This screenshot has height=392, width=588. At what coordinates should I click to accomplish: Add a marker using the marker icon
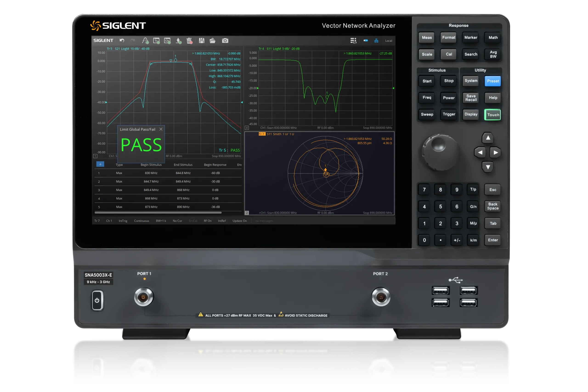point(178,40)
